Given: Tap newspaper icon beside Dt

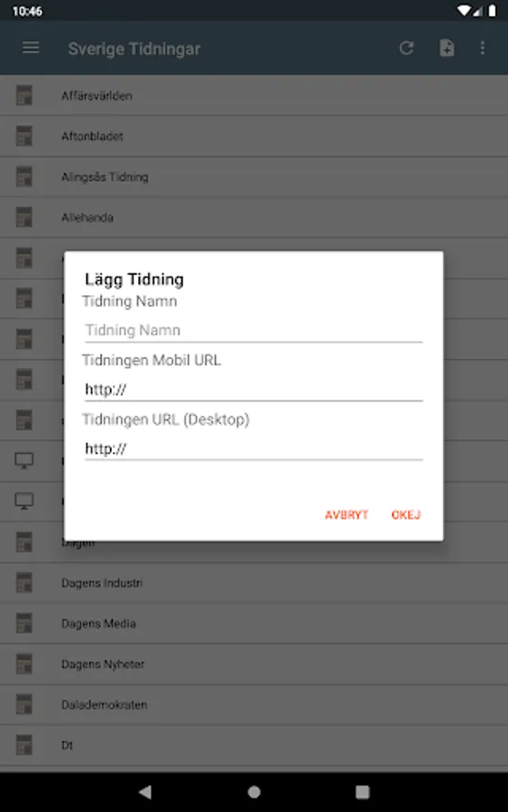Looking at the screenshot, I should click(23, 745).
